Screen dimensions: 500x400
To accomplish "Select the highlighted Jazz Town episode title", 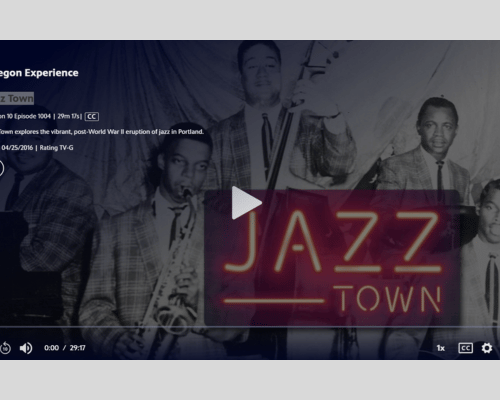I will pyautogui.click(x=17, y=98).
